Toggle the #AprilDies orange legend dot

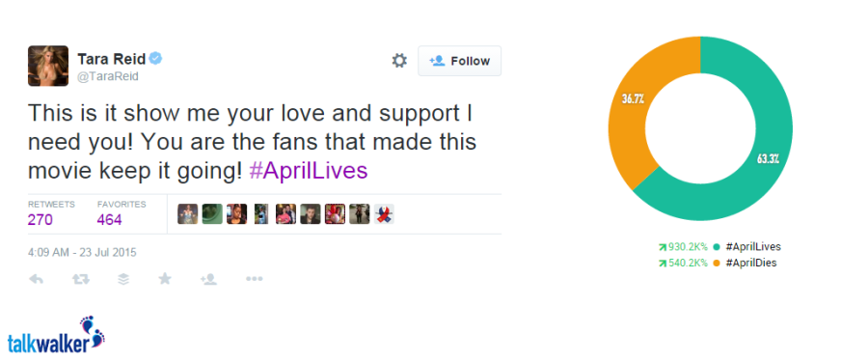coord(717,264)
